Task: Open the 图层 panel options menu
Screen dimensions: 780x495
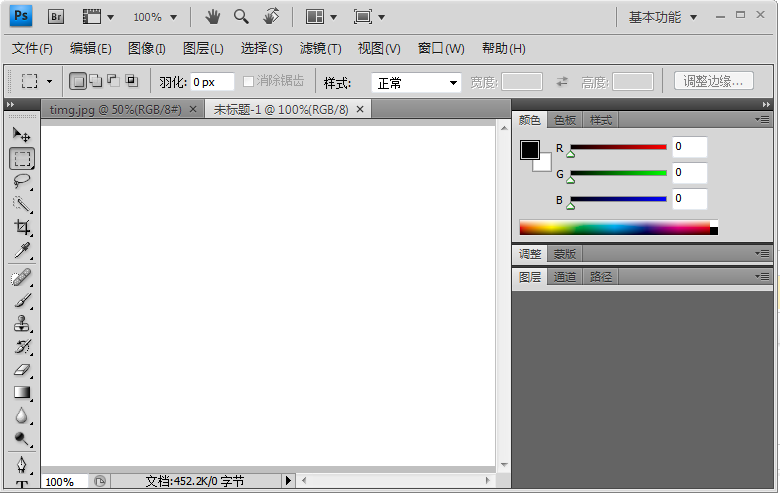Action: pos(762,276)
